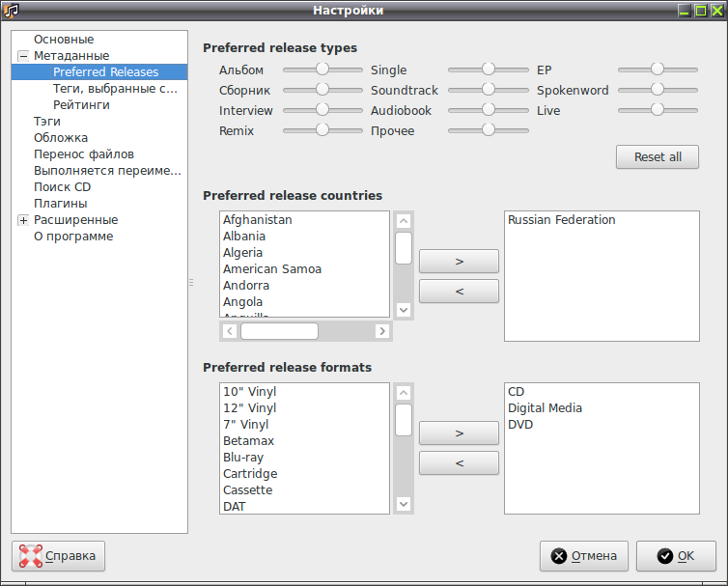The height and width of the screenshot is (586, 728).
Task: Click the Альбом release type slider
Action: point(322,70)
